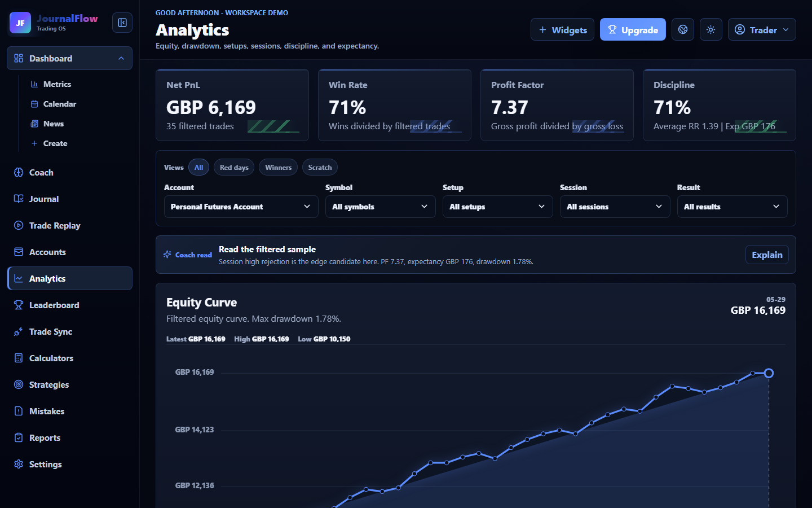Click the Coach brain icon
Screen dimensions: 812x508
click(19, 172)
